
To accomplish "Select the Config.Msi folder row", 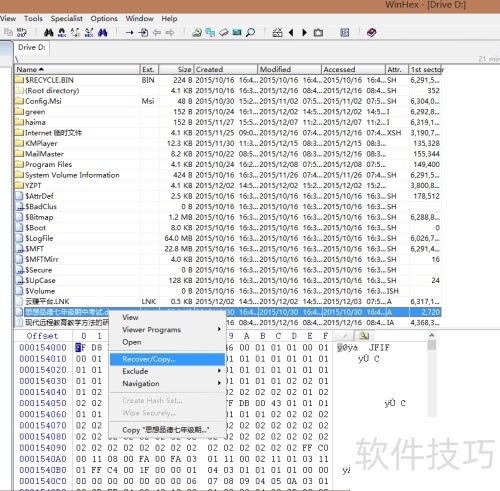I will coord(228,101).
